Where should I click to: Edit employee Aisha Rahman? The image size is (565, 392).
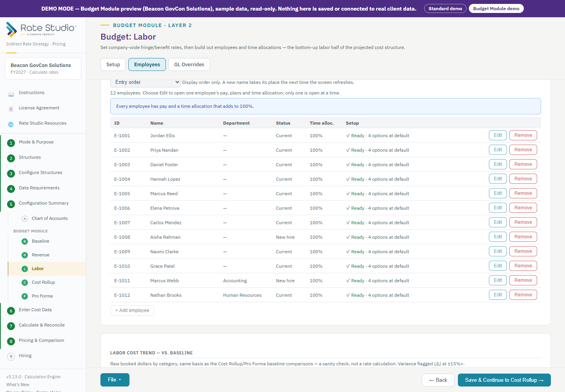point(498,237)
